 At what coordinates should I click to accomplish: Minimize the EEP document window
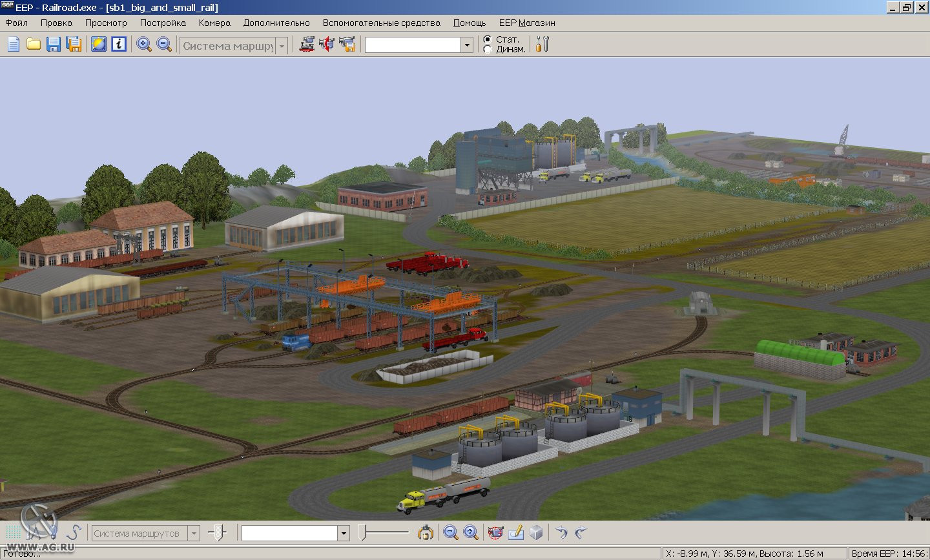point(894,8)
